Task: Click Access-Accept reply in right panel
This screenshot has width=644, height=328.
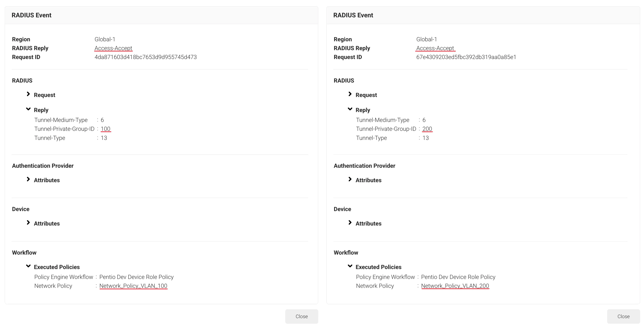Action: [435, 48]
